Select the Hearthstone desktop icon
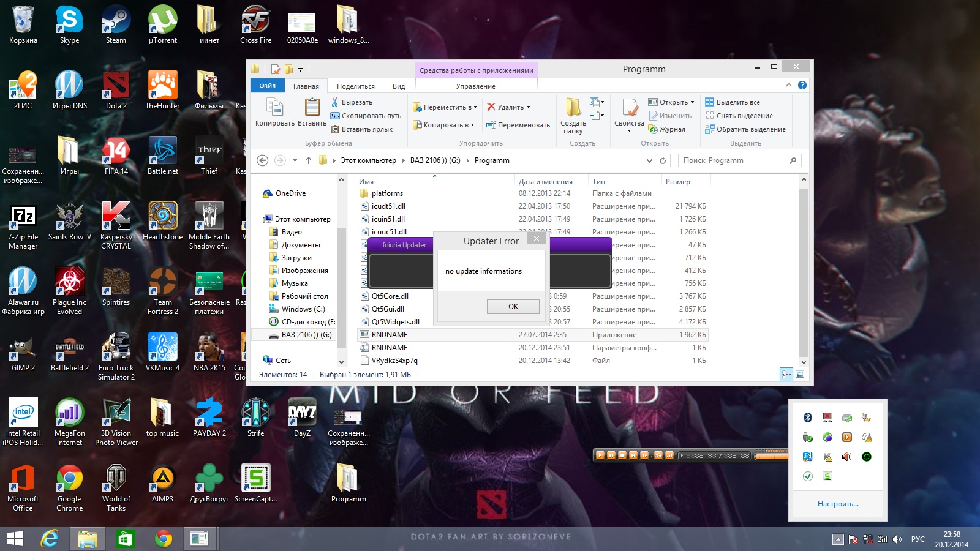Screen dimensions: 980x551 pyautogui.click(x=162, y=222)
